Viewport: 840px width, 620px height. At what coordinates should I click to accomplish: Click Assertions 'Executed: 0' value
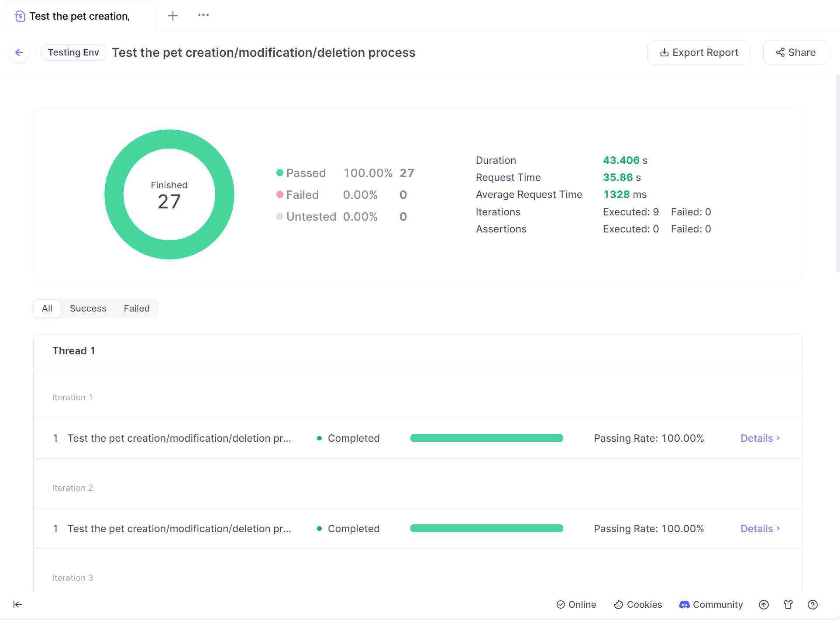click(631, 229)
